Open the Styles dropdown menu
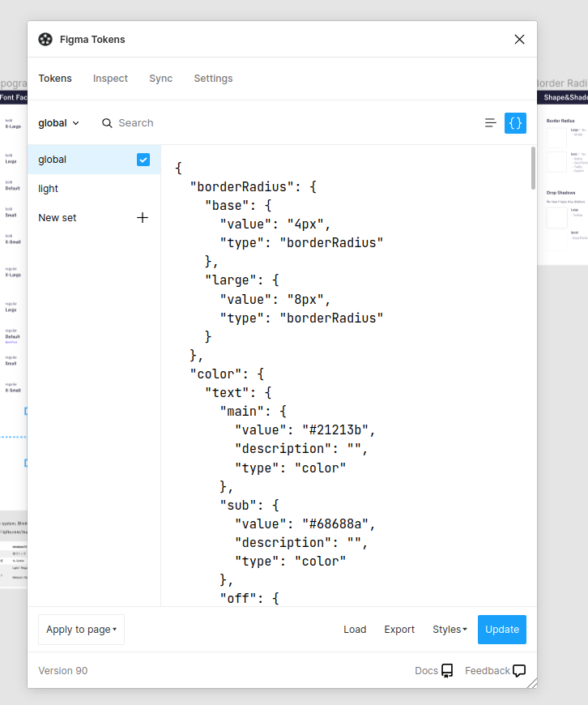The image size is (588, 705). (450, 630)
